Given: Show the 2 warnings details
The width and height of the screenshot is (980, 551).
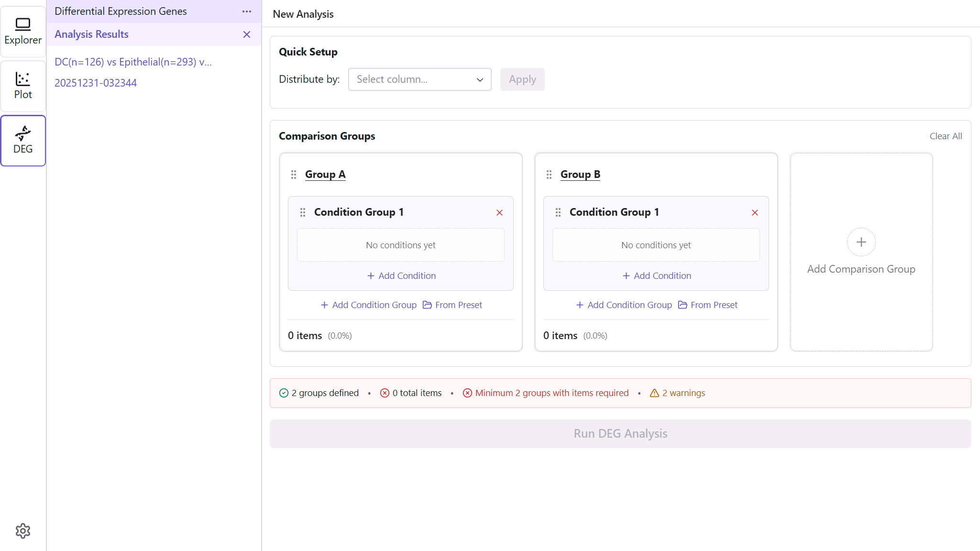Looking at the screenshot, I should tap(678, 393).
